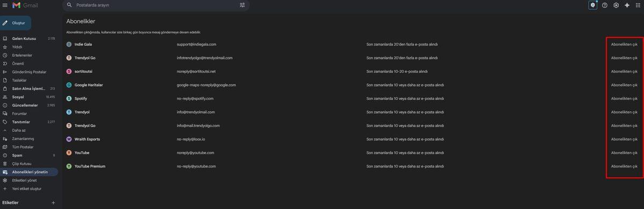Click YouTube Premium avatar icon
Image resolution: width=644 pixels, height=209 pixels.
pos(69,166)
